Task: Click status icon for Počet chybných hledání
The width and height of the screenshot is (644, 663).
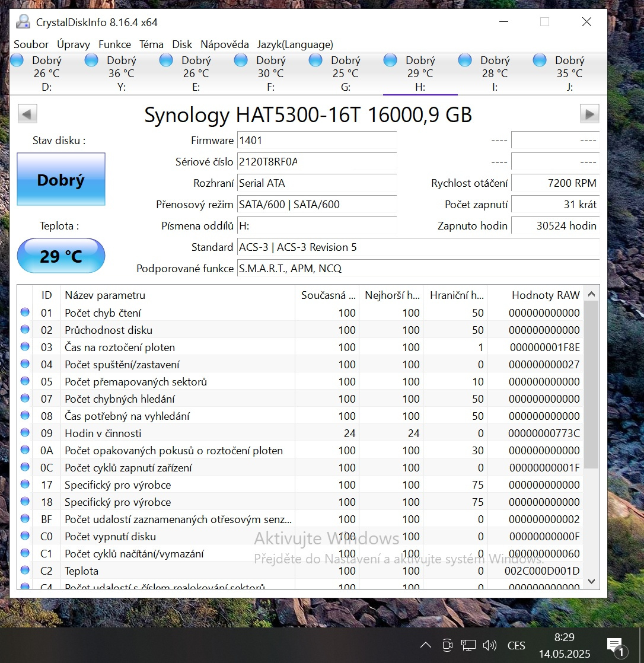Action: point(25,399)
